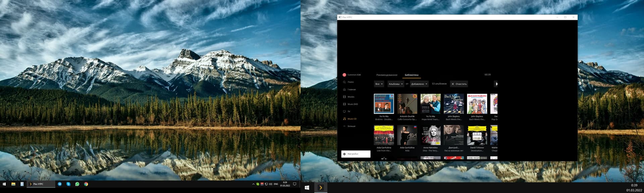The image size is (644, 193).
Task: Open Поиск search in Plex sidebar
Action: point(348,82)
